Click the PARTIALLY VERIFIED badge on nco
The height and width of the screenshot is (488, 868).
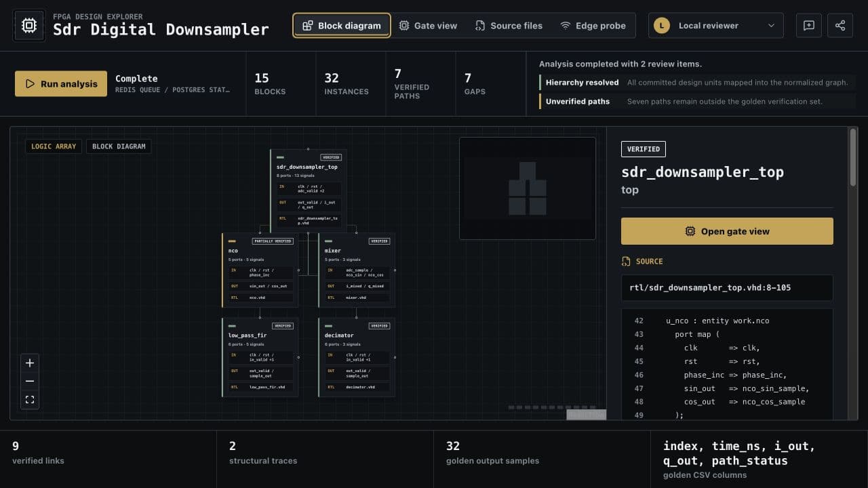(273, 241)
